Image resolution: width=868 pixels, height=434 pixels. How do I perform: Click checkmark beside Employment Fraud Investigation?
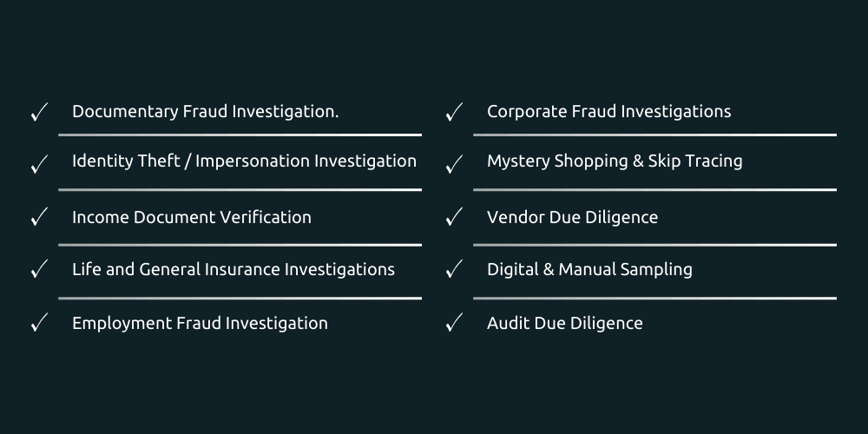[x=39, y=323]
